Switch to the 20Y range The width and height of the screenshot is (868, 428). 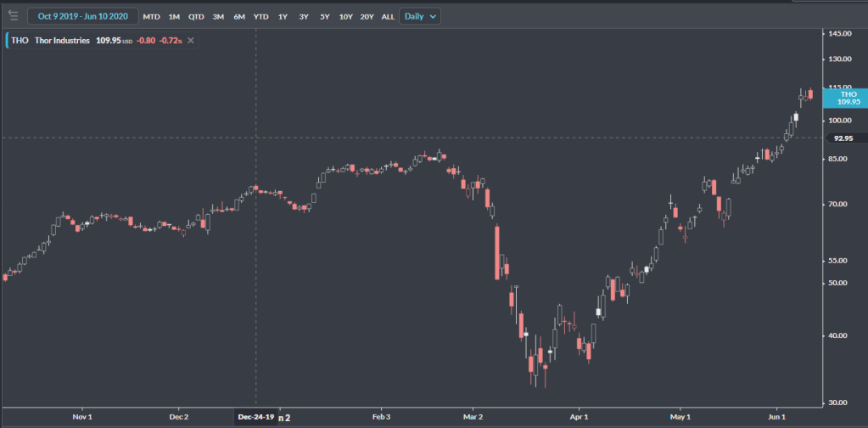point(367,16)
